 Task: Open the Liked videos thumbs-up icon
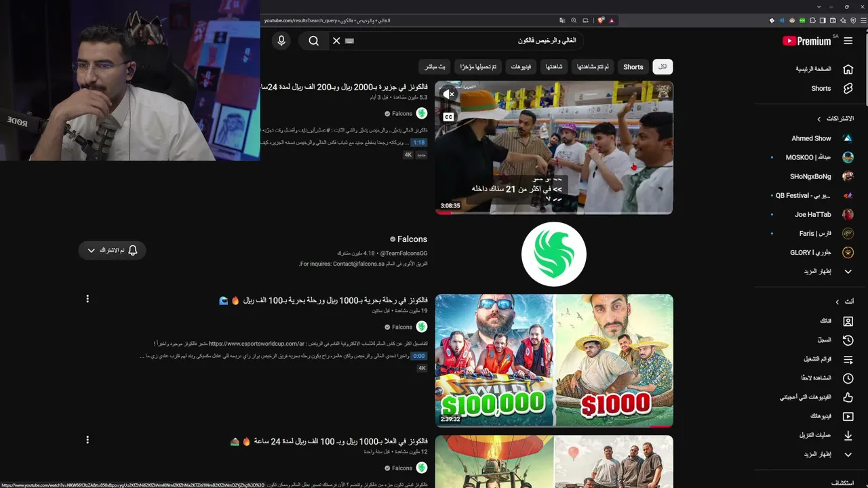[848, 397]
